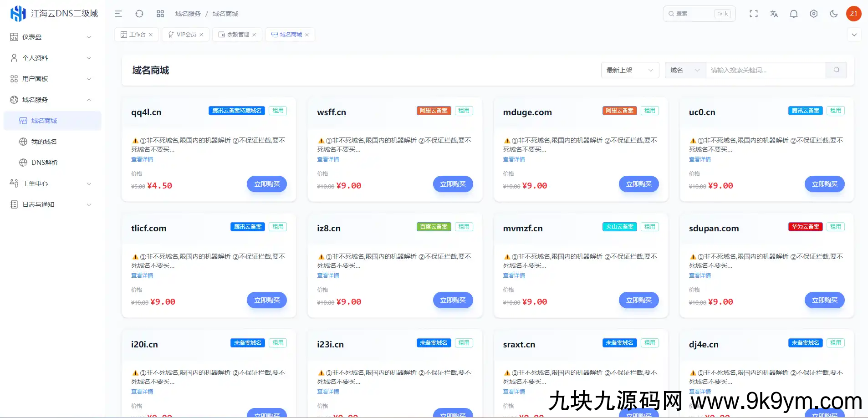This screenshot has width=868, height=418.
Task: Close the 余额管理 tab
Action: click(x=254, y=35)
